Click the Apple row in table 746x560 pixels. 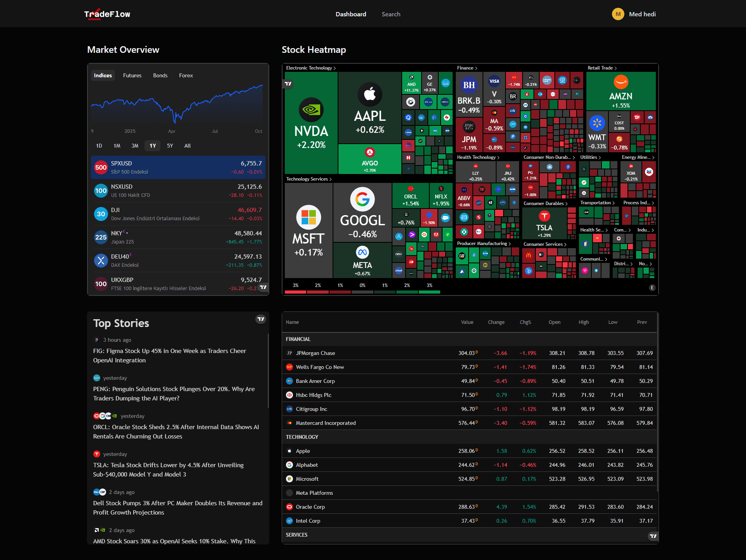(469, 451)
